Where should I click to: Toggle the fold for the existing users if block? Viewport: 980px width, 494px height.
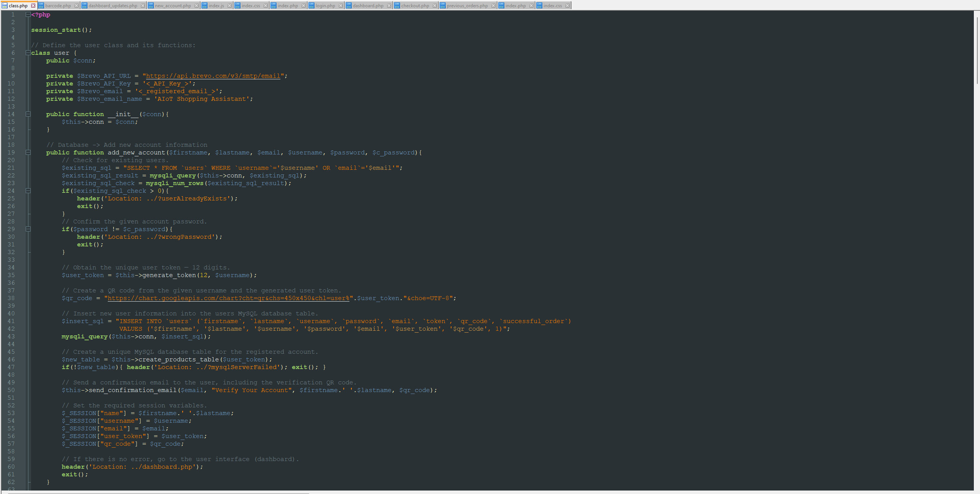[x=28, y=190]
